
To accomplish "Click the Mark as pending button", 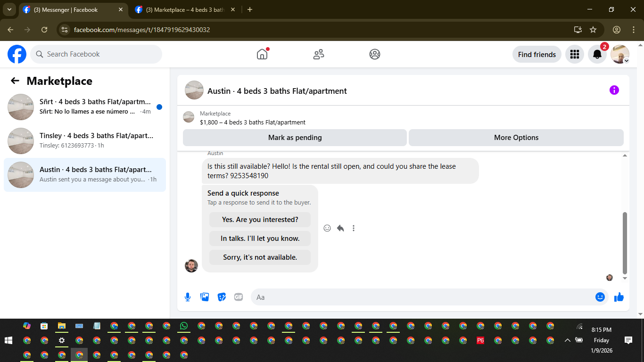I will click(295, 138).
